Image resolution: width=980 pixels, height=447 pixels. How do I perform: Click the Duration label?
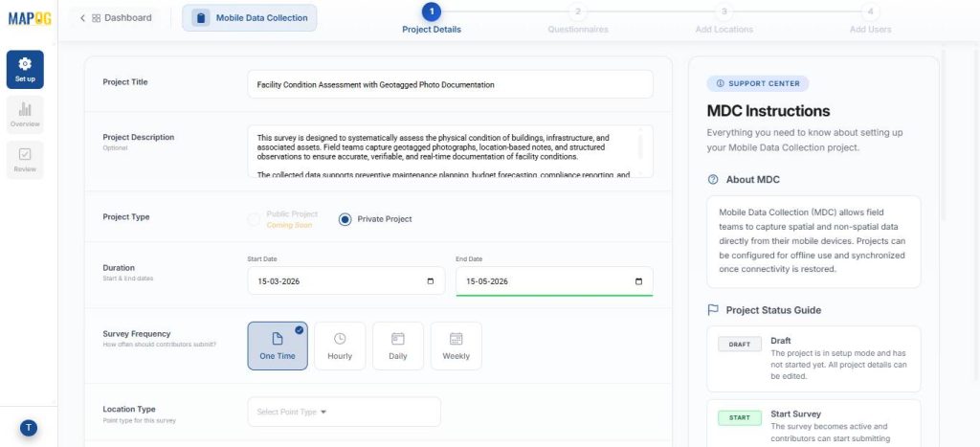(x=119, y=268)
